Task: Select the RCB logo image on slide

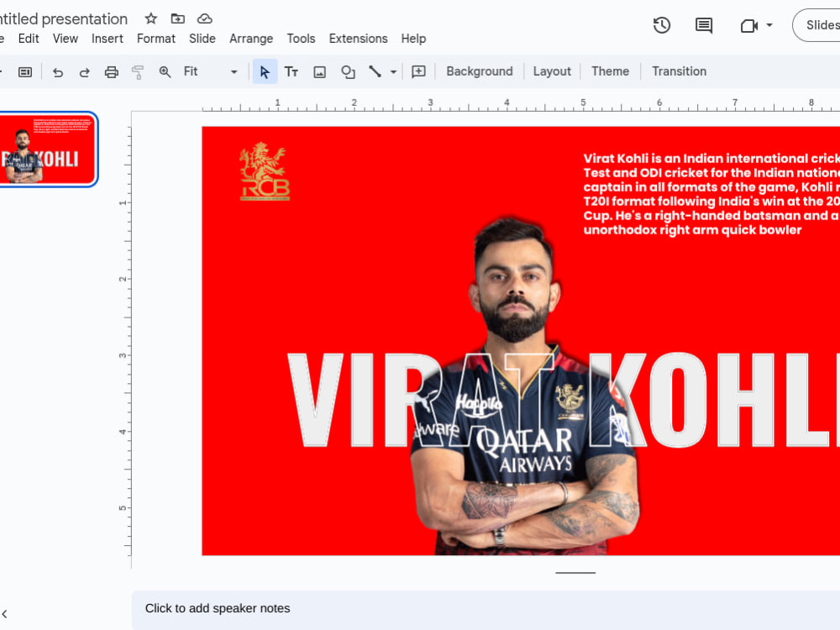Action: (265, 171)
